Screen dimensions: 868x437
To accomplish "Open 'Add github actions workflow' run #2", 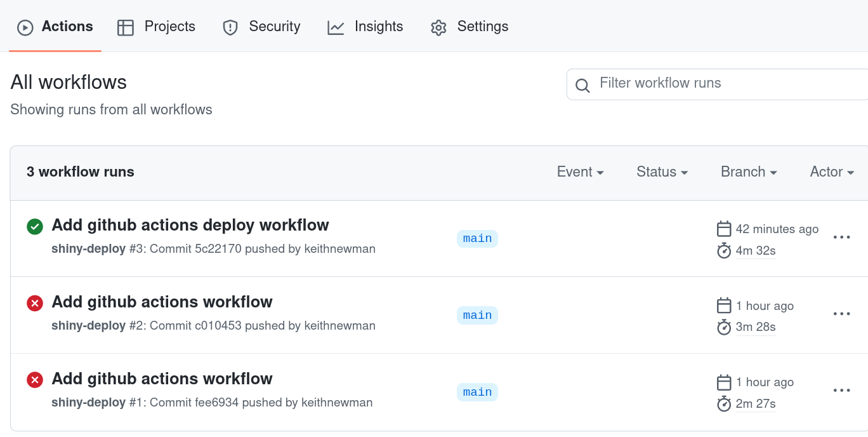I will [162, 302].
